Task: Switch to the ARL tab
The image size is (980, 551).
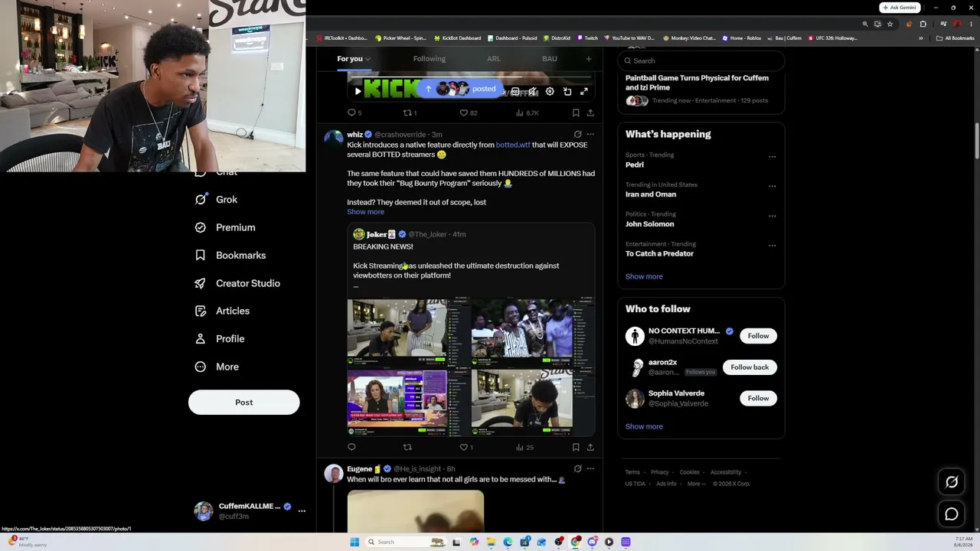Action: point(494,59)
